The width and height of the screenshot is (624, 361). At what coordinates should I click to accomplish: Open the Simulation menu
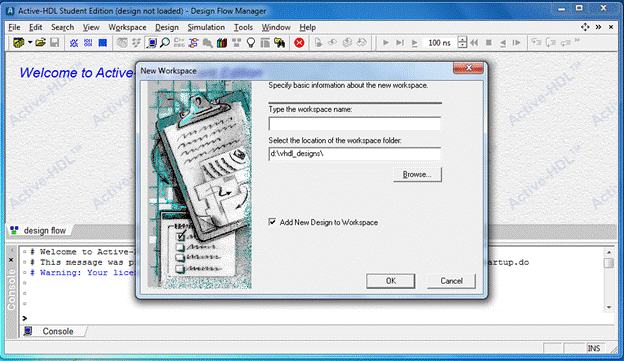click(x=206, y=27)
